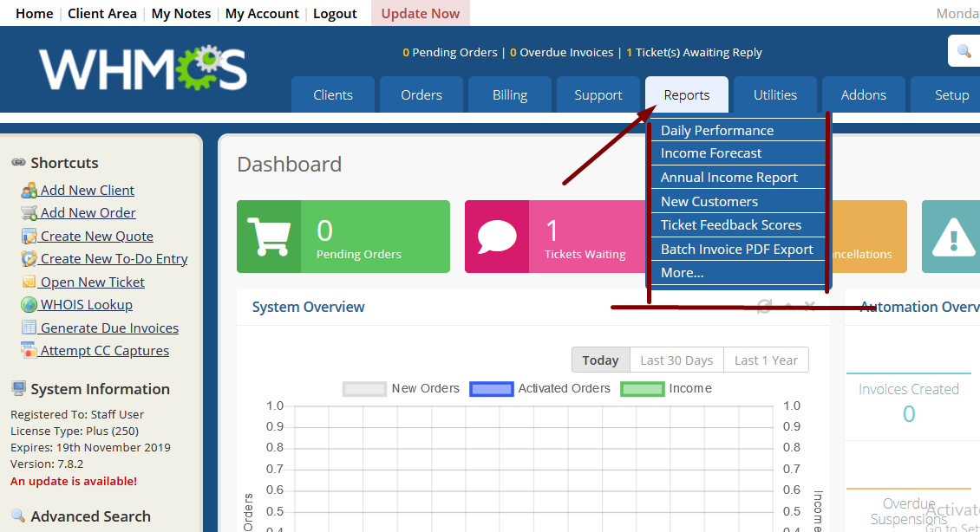Click the 'License Type: Plus (250)' text

(x=75, y=431)
